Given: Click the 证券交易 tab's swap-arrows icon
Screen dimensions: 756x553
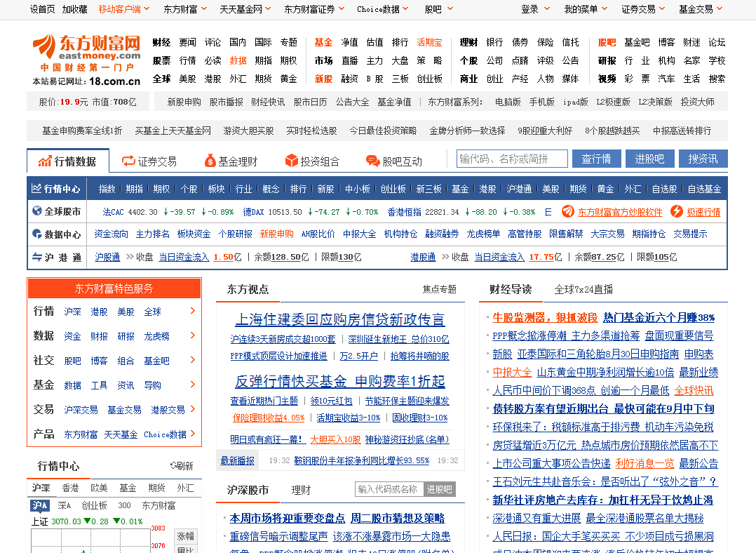Looking at the screenshot, I should pos(128,161).
